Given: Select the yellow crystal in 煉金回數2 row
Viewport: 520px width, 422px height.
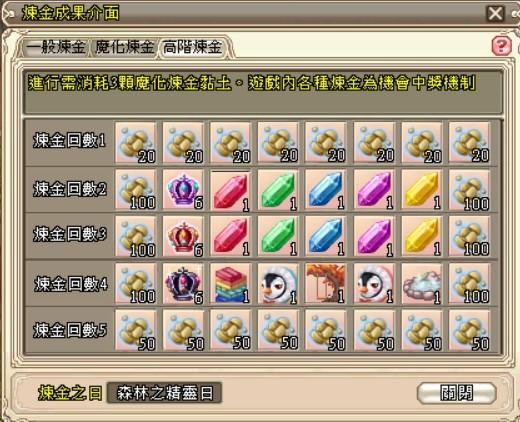Looking at the screenshot, I should [x=422, y=190].
